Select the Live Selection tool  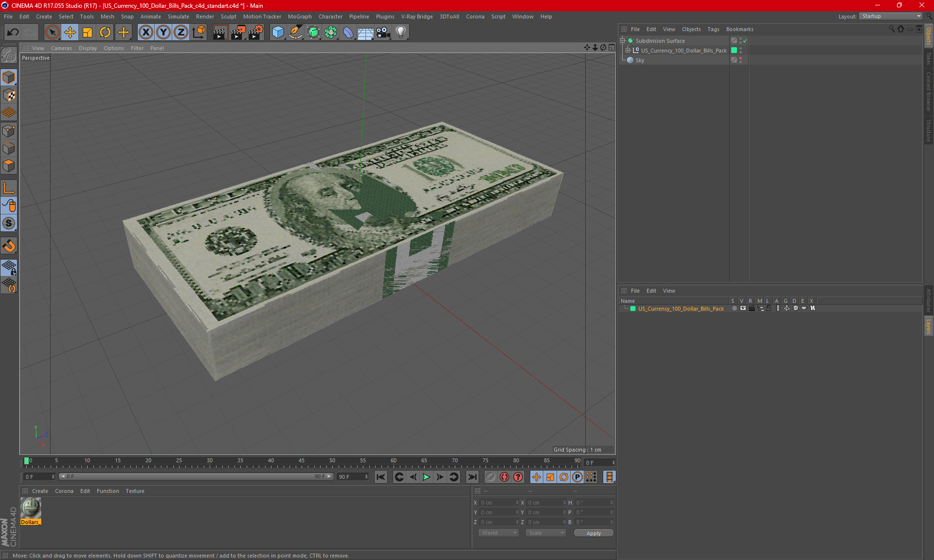(52, 33)
